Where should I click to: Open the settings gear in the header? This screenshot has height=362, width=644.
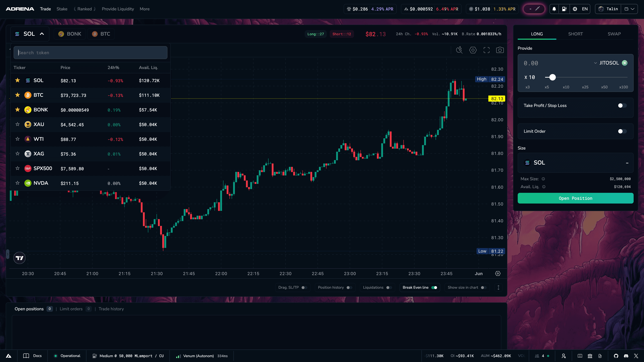click(575, 9)
